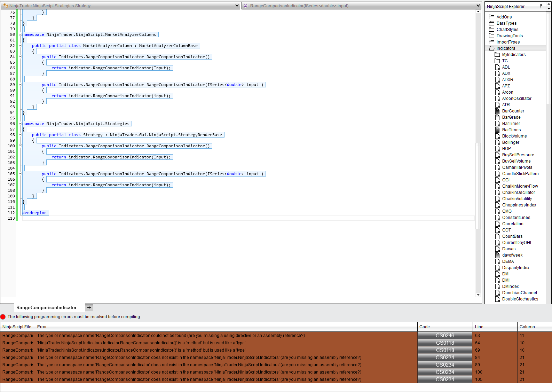552x392 pixels.
Task: Click the ATR script file icon
Action: pos(497,105)
